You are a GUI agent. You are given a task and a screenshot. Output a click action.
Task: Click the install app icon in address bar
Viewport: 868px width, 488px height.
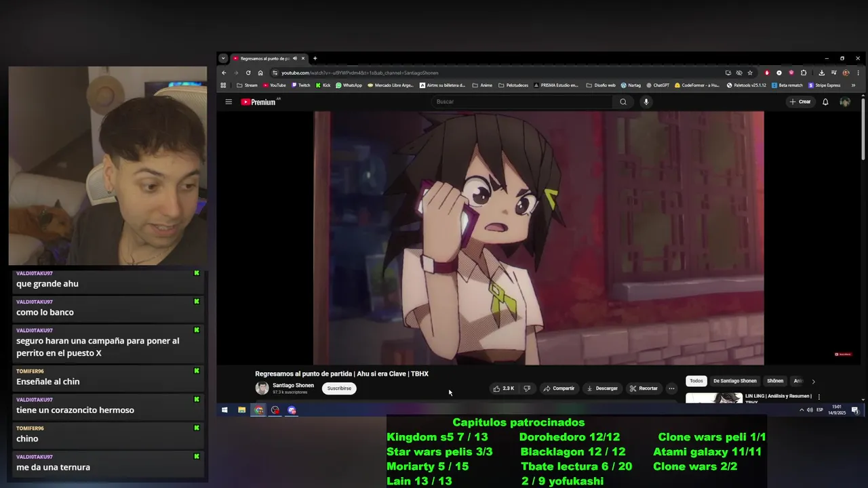(x=728, y=73)
